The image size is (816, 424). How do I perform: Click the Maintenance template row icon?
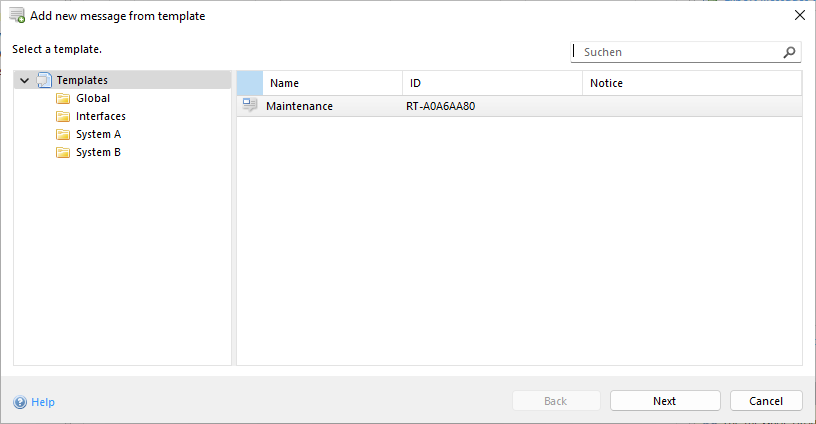tap(250, 106)
